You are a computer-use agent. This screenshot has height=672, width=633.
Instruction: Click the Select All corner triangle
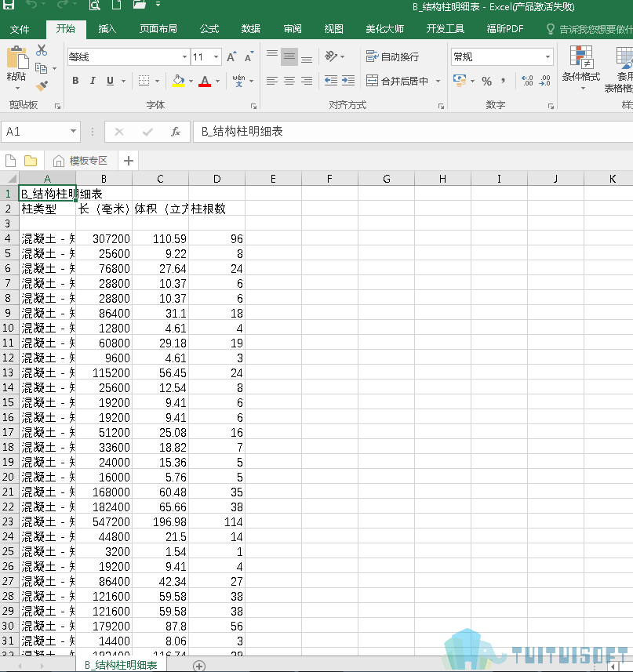(x=12, y=178)
